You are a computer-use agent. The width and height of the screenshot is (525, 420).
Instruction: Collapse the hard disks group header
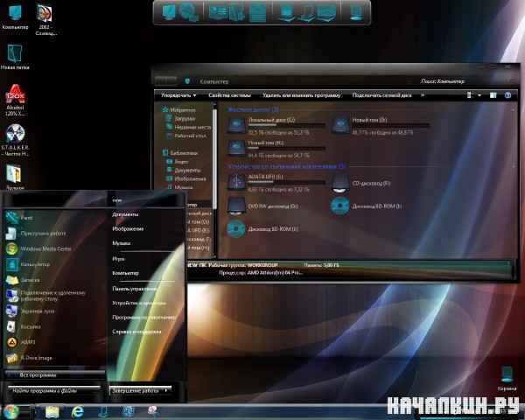(x=253, y=109)
